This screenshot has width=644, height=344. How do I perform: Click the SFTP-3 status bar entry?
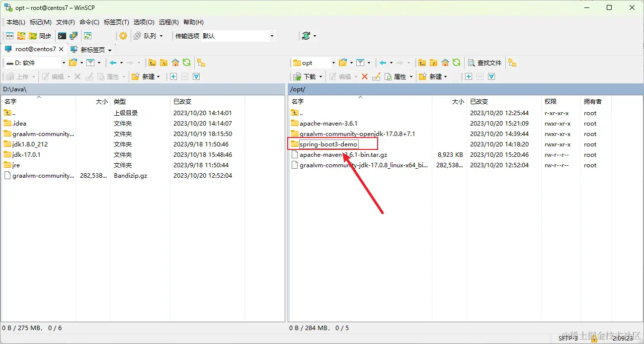[568, 338]
